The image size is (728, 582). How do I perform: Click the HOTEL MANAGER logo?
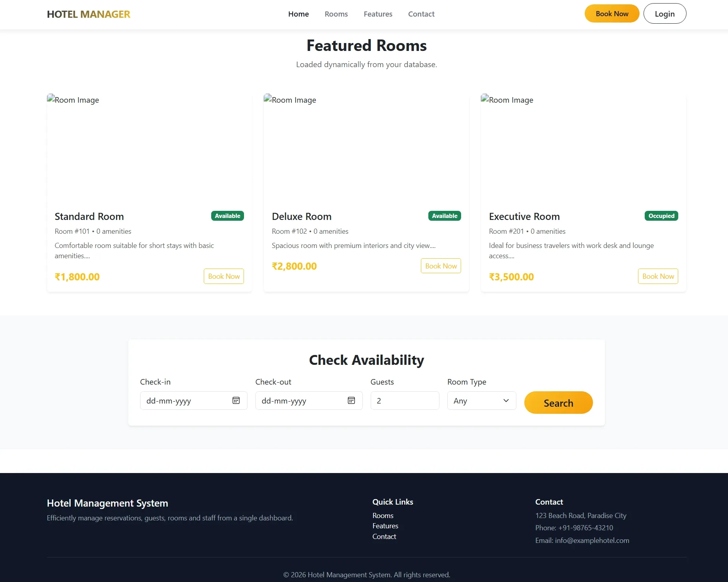point(88,14)
